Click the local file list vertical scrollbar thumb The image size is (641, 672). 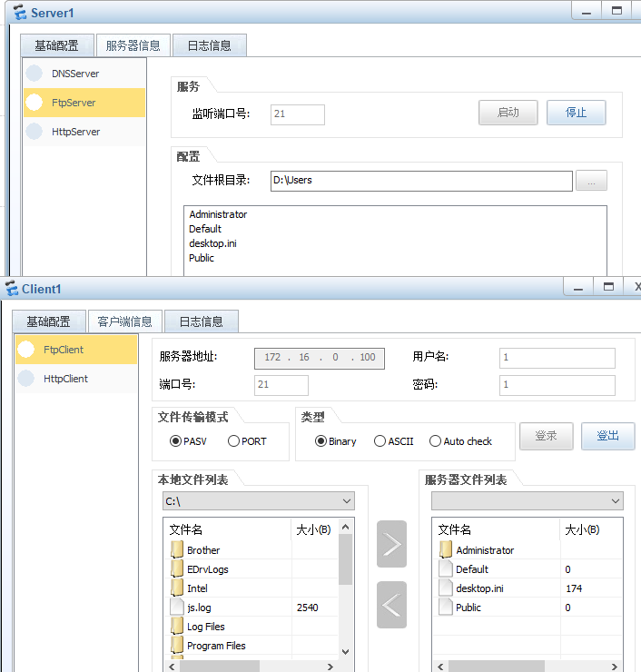tap(345, 559)
